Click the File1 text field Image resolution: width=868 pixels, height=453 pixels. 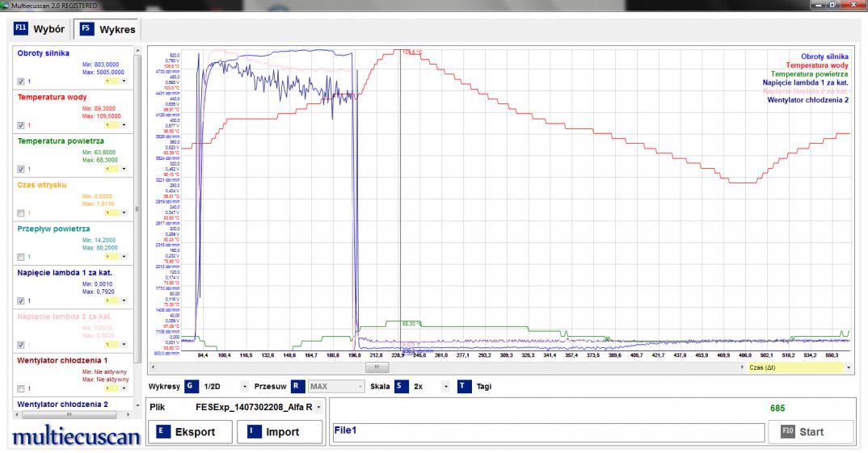click(x=548, y=432)
